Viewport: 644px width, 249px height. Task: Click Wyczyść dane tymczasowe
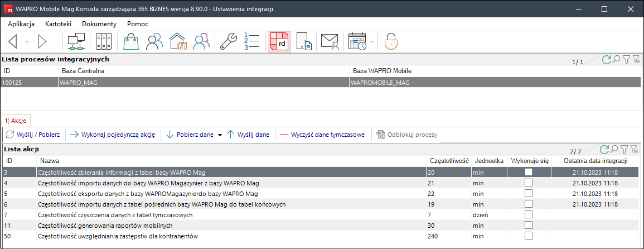322,134
